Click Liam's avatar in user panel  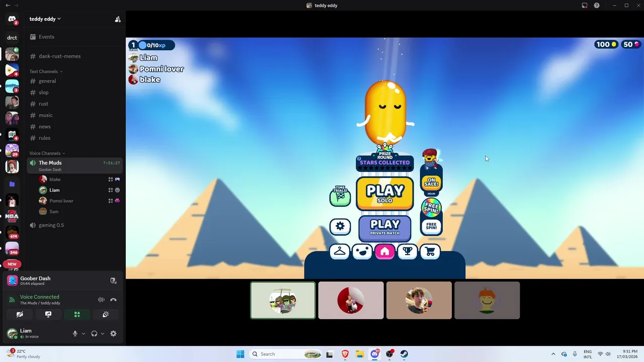pyautogui.click(x=12, y=333)
